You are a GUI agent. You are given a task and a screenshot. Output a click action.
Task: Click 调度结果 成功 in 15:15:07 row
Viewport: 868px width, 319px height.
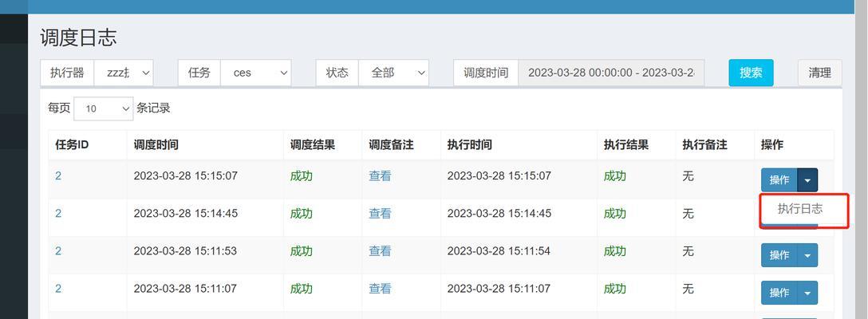301,176
